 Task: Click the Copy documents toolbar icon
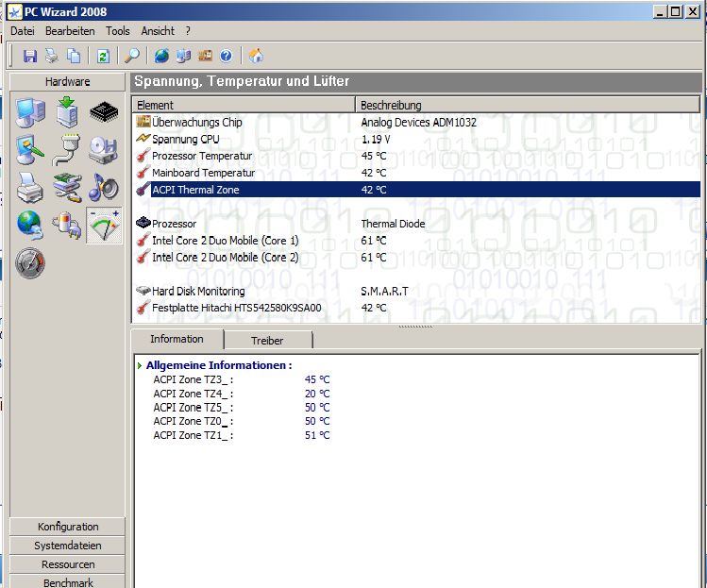click(x=73, y=56)
